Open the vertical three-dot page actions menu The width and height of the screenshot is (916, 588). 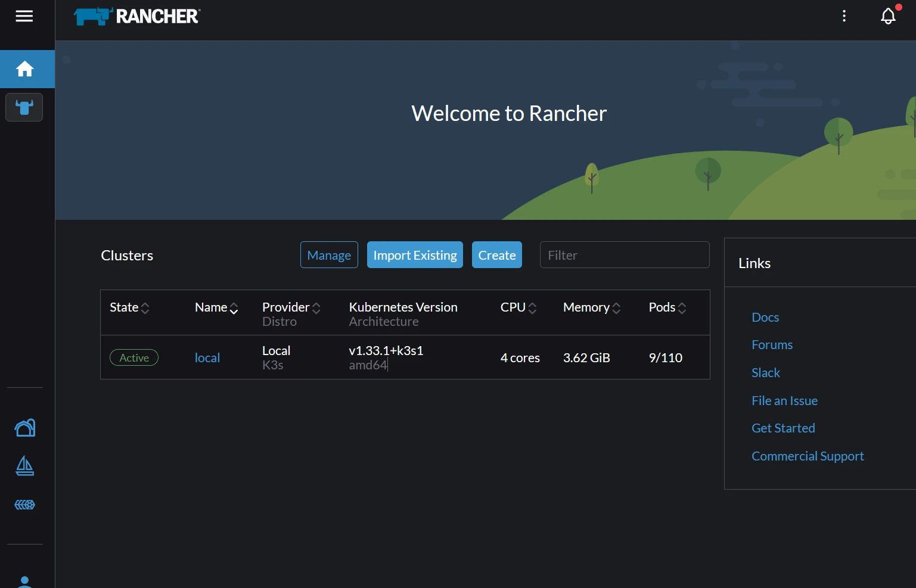844,16
